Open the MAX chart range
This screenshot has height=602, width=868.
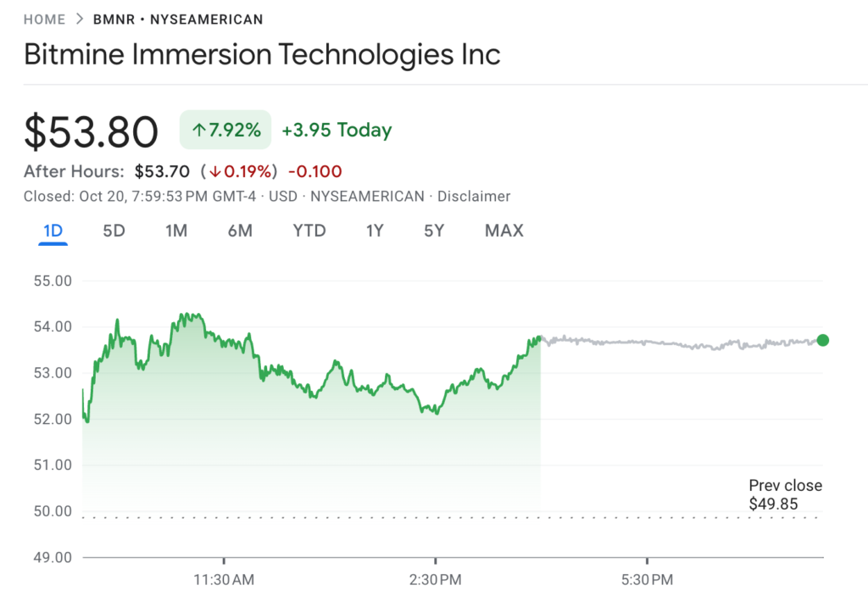(504, 230)
